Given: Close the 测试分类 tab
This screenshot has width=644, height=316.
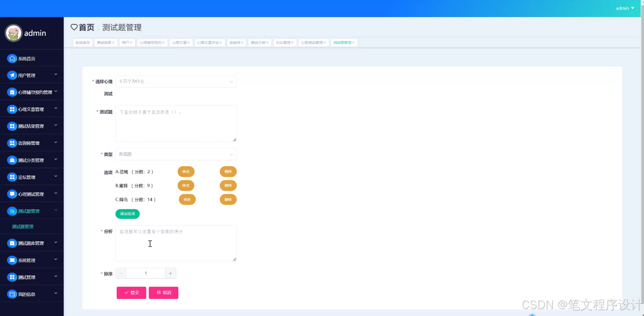Looking at the screenshot, I should click(x=267, y=43).
